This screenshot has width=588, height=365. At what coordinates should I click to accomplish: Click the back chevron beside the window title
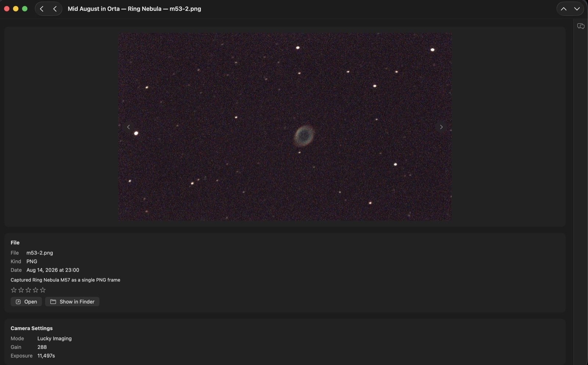pos(55,9)
